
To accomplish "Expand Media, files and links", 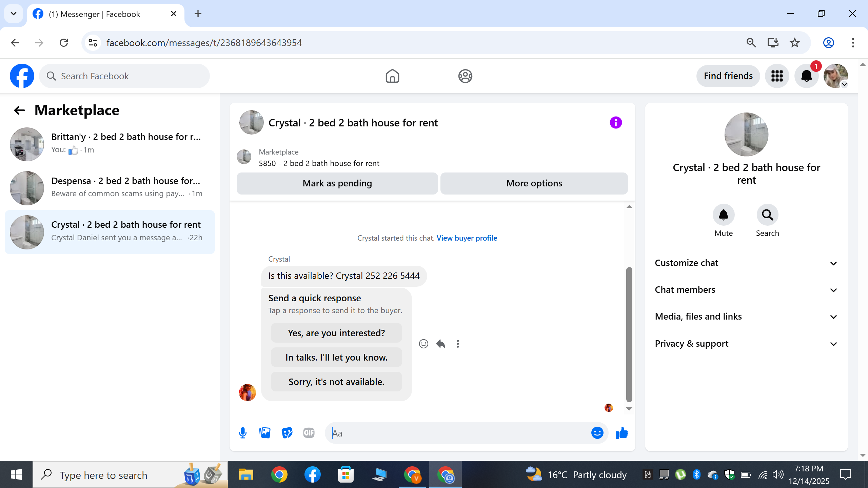I will (746, 317).
